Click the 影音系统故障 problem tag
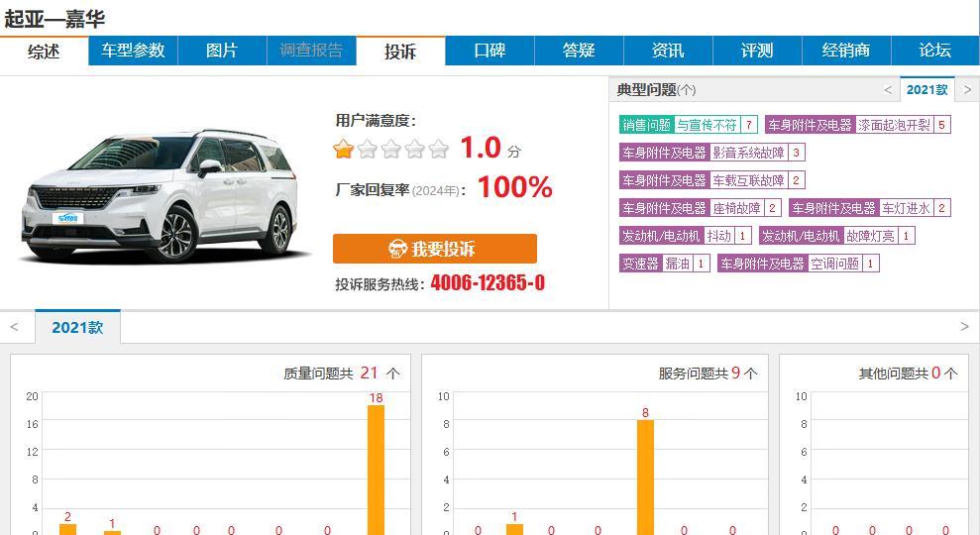 click(711, 153)
